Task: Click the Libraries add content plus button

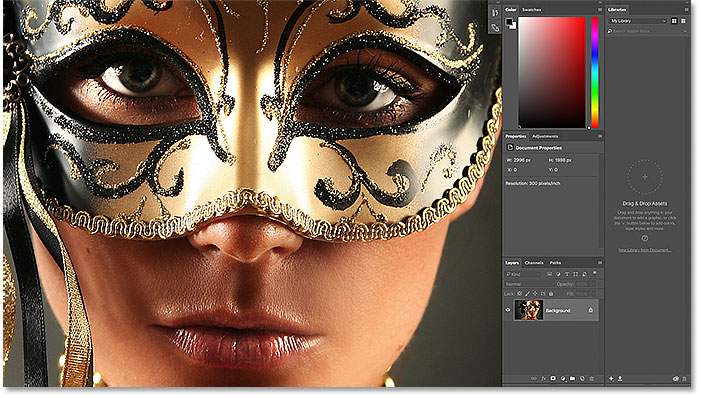Action: coord(611,378)
